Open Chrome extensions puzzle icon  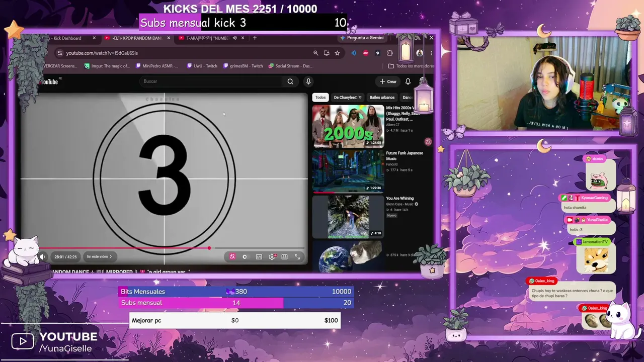click(x=390, y=53)
